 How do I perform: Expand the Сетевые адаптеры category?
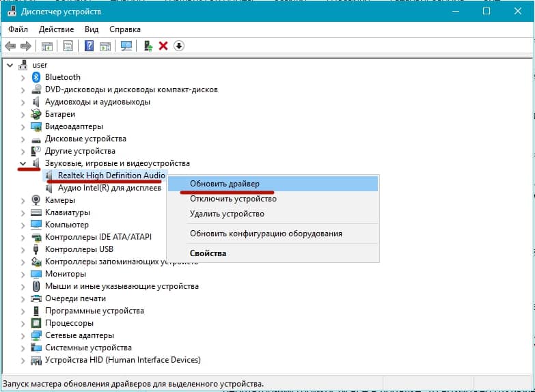click(x=23, y=336)
